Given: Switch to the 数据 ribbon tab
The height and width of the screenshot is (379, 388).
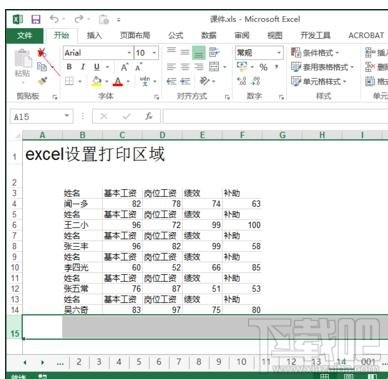Looking at the screenshot, I should coord(209,35).
